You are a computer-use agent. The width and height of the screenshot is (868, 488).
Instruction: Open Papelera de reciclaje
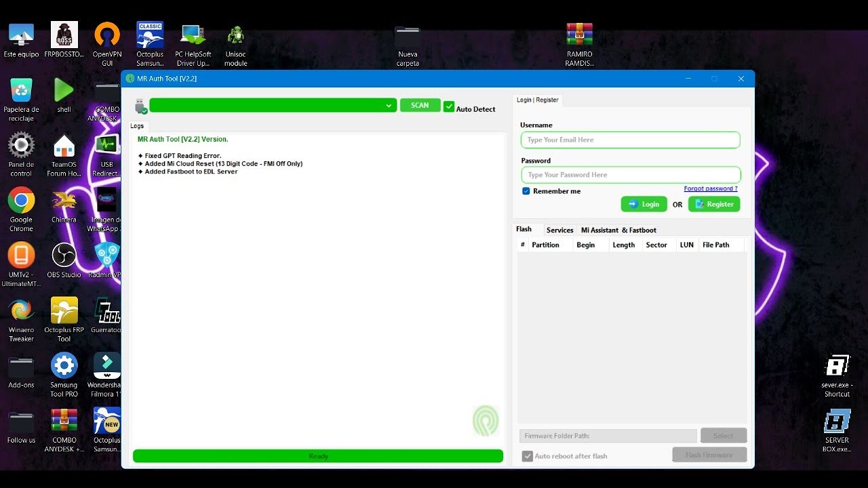[x=21, y=100]
